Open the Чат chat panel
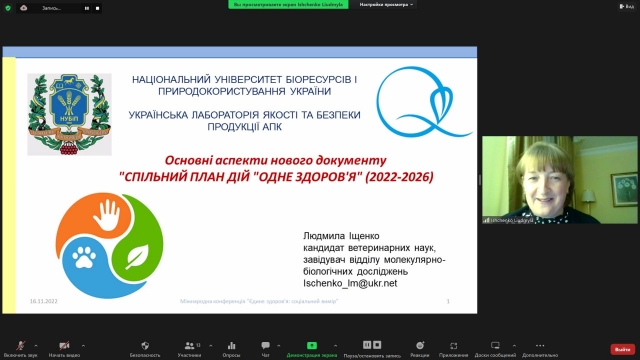This screenshot has height=360, width=640. click(265, 349)
